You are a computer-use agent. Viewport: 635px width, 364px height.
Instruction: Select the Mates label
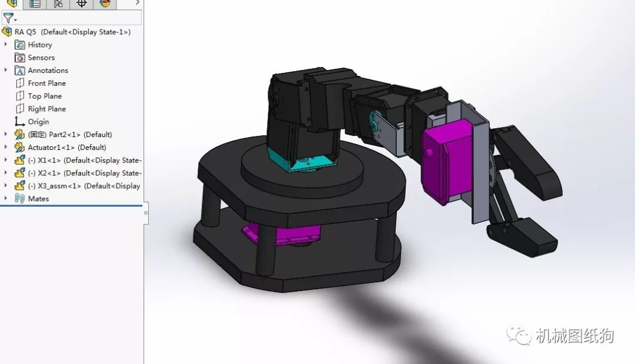click(x=38, y=198)
